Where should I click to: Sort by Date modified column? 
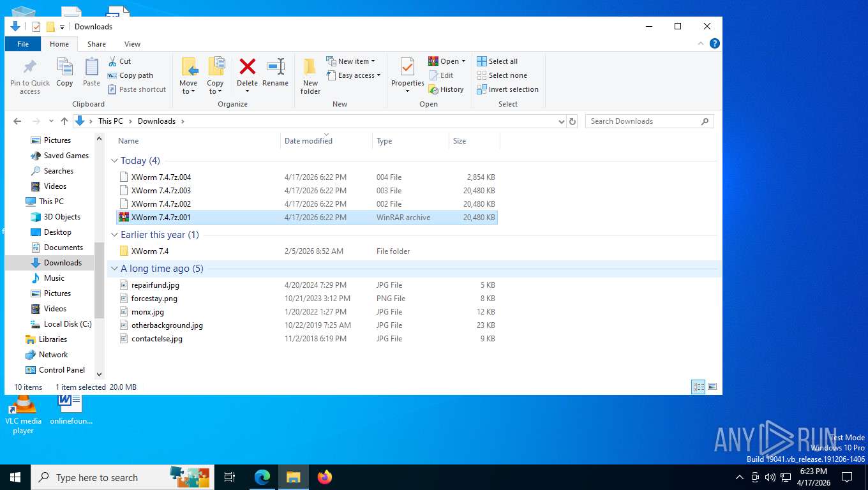tap(326, 141)
